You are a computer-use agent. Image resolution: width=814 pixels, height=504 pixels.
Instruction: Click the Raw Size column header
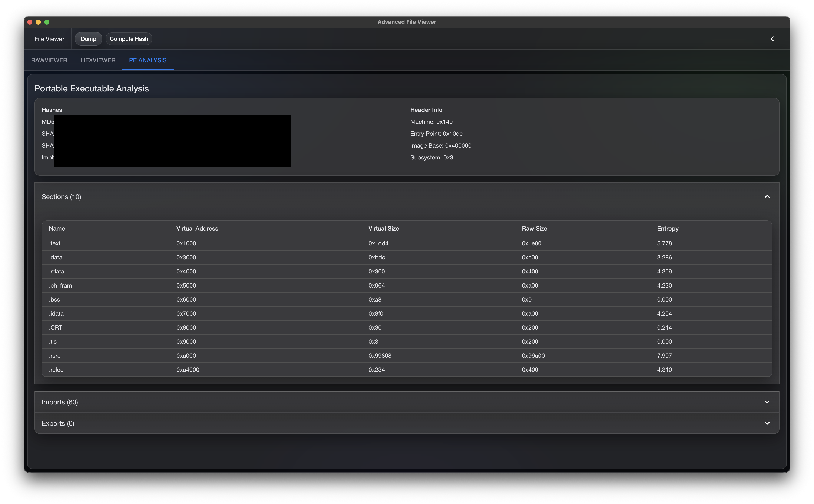pos(534,229)
